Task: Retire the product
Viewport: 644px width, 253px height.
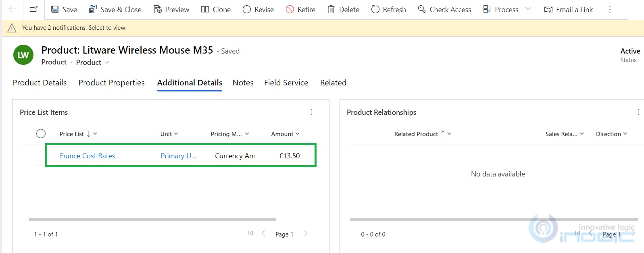Action: point(300,9)
